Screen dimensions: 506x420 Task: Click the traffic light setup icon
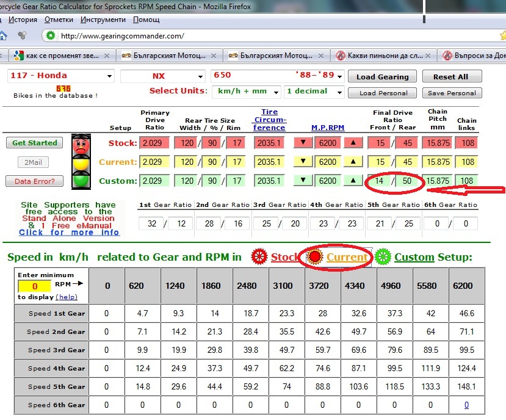(81, 162)
